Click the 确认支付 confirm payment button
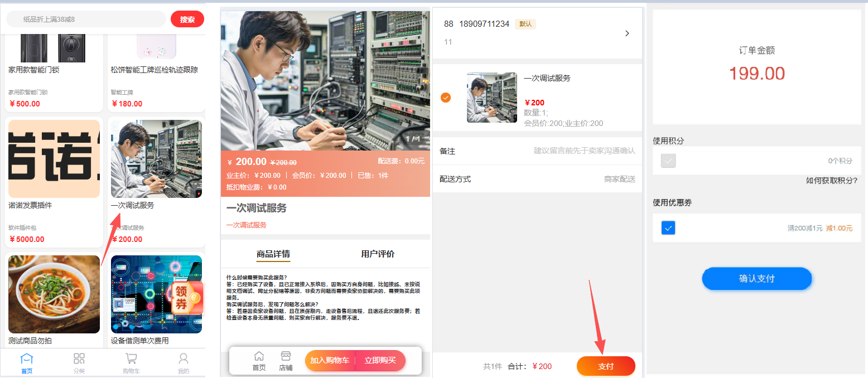This screenshot has width=868, height=378. [756, 279]
